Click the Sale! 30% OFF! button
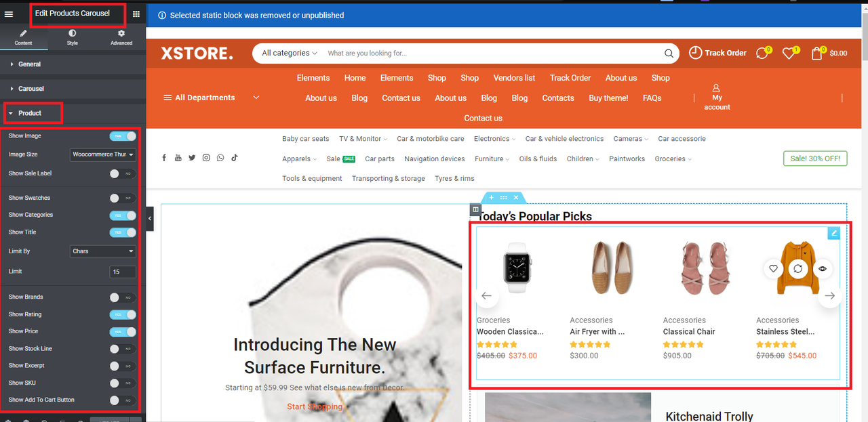 pyautogui.click(x=815, y=159)
